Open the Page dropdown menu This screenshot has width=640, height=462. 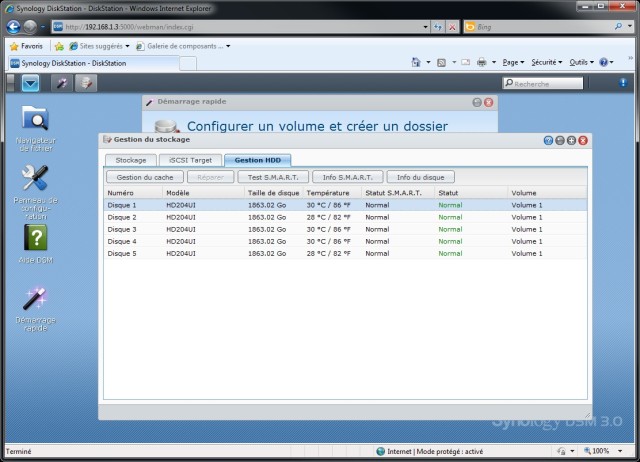513,62
